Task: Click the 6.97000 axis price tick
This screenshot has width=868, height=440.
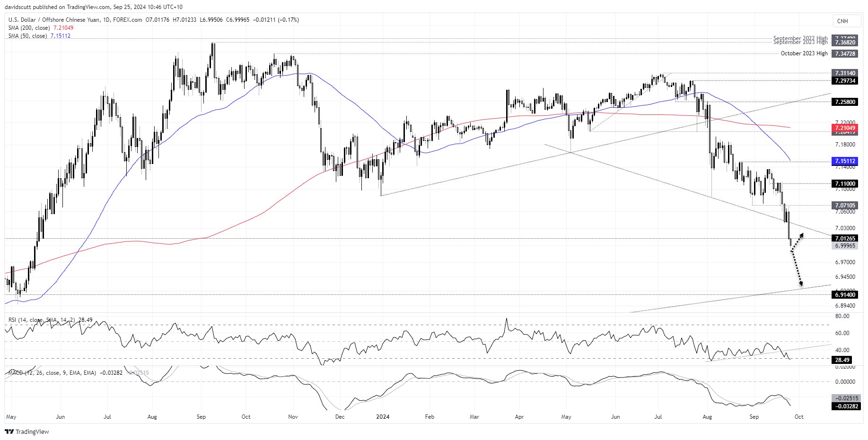Action: pyautogui.click(x=845, y=262)
